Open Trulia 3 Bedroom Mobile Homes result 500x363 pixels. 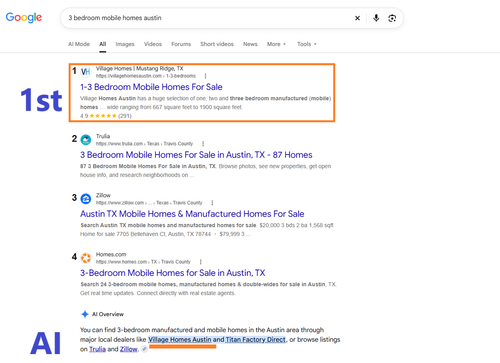[196, 155]
